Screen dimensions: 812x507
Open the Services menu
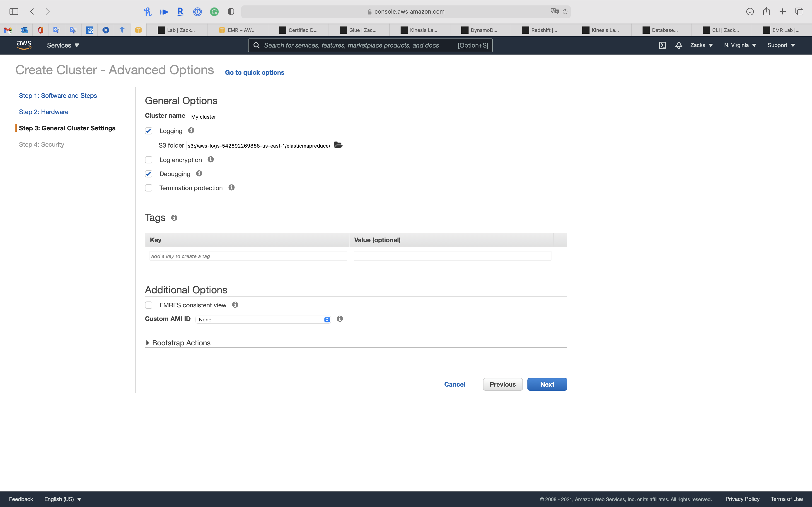63,45
